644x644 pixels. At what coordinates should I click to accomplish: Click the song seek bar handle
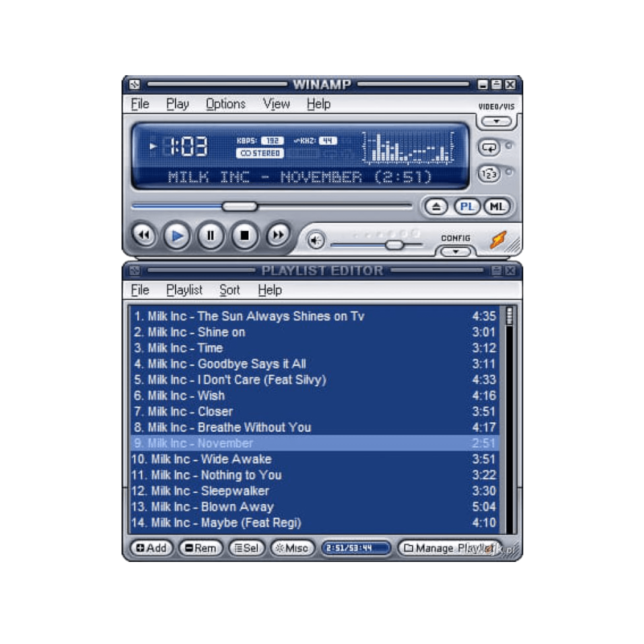(239, 206)
